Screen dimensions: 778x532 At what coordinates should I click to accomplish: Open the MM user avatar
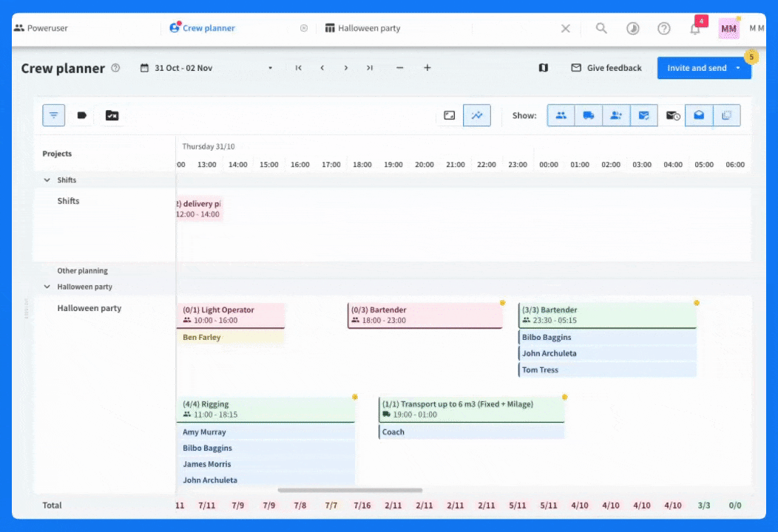[729, 29]
